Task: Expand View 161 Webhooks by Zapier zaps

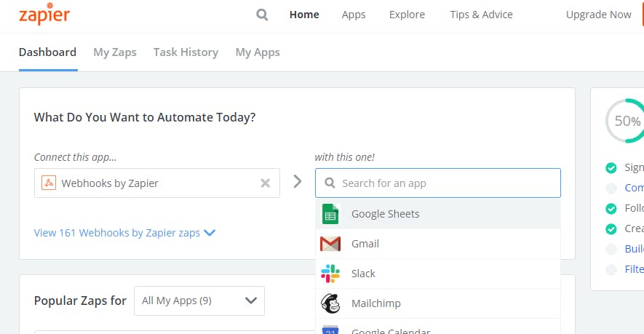Action: pyautogui.click(x=124, y=233)
